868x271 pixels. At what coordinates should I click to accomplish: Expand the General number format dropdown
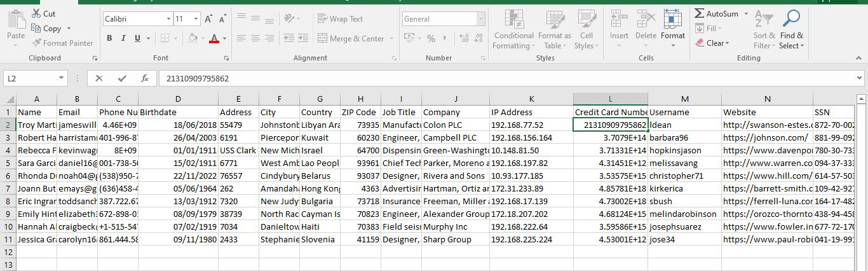point(480,19)
